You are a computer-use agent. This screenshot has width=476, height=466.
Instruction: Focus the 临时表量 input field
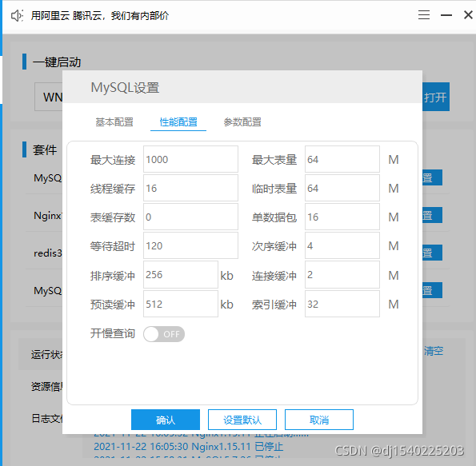pos(342,188)
